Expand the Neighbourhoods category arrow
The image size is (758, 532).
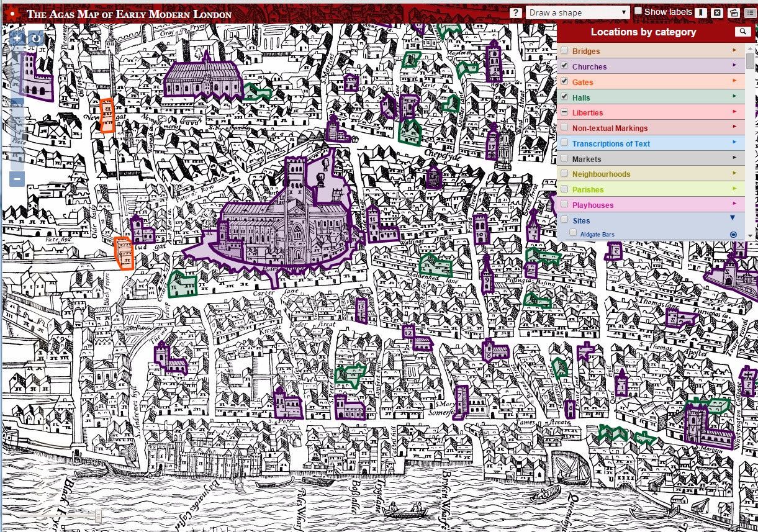pyautogui.click(x=735, y=173)
